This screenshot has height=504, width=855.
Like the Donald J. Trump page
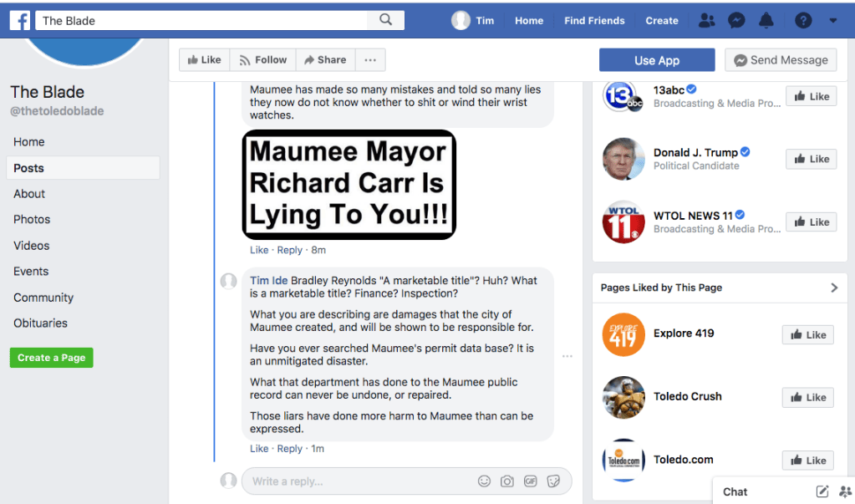coord(811,159)
